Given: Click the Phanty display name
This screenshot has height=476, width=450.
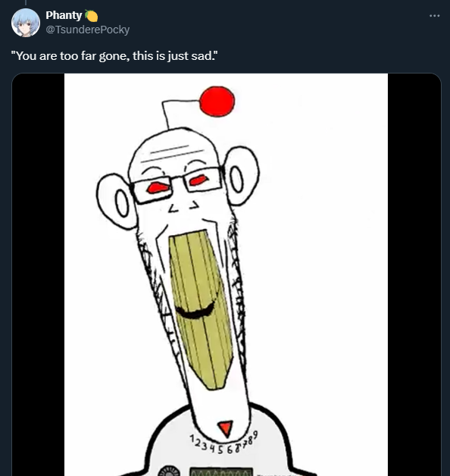Looking at the screenshot, I should tap(64, 15).
